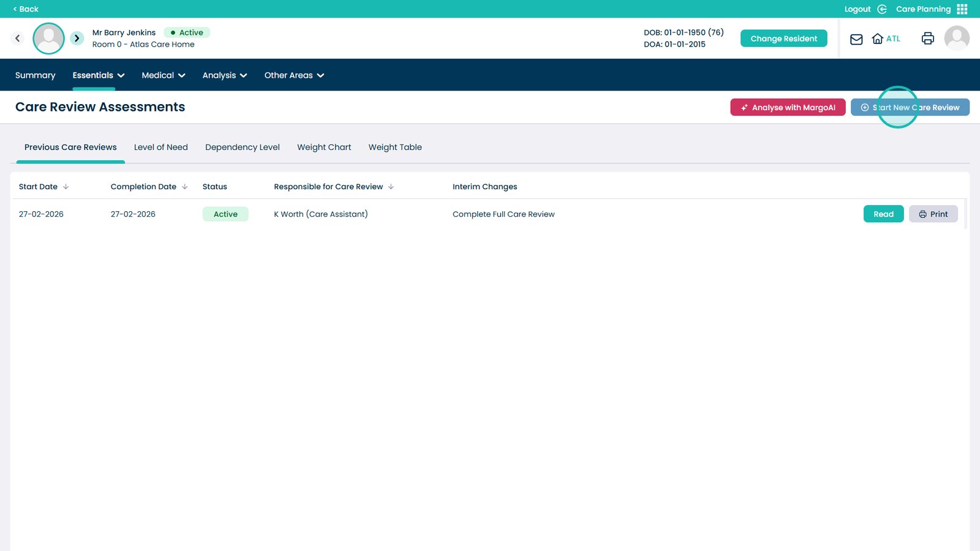Click the Care Planning label
This screenshot has height=551, width=980.
pyautogui.click(x=923, y=9)
